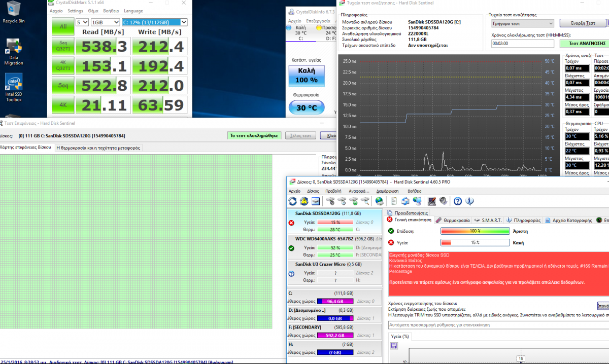Click the disk drive toolbar icon beside the warning icon

(x=315, y=201)
